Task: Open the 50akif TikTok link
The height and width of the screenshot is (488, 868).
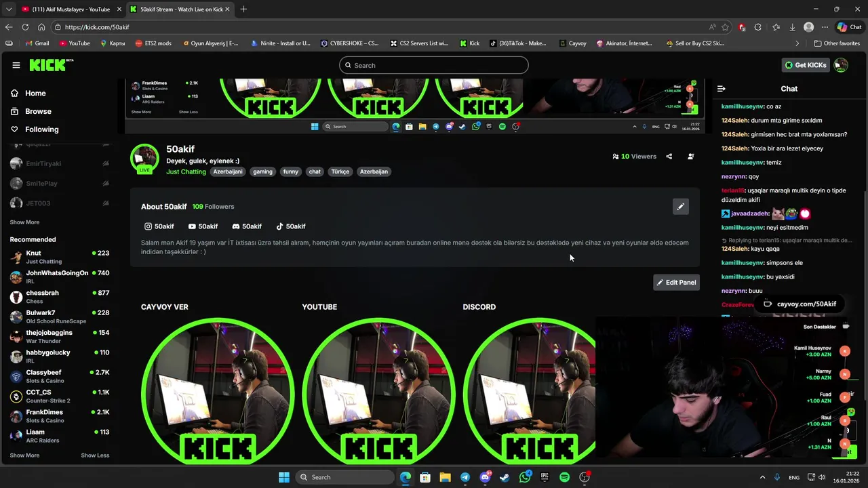Action: click(291, 226)
